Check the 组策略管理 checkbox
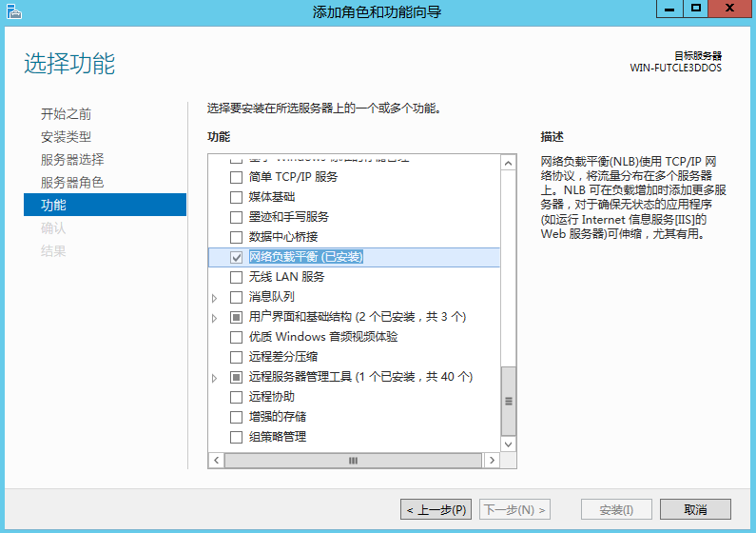Image resolution: width=756 pixels, height=533 pixels. (x=236, y=438)
